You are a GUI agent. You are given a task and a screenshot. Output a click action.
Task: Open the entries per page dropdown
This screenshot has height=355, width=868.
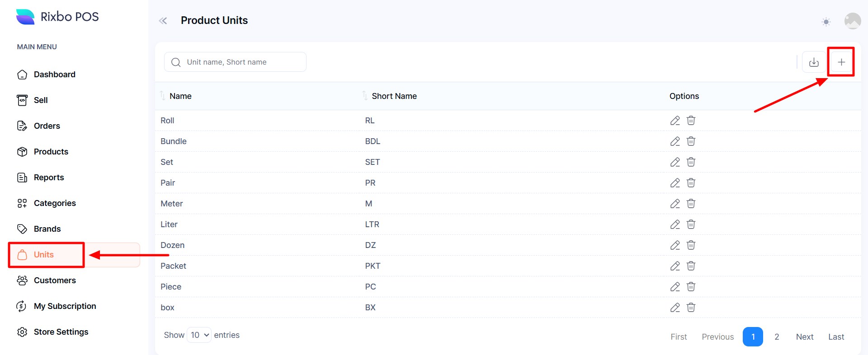(199, 335)
